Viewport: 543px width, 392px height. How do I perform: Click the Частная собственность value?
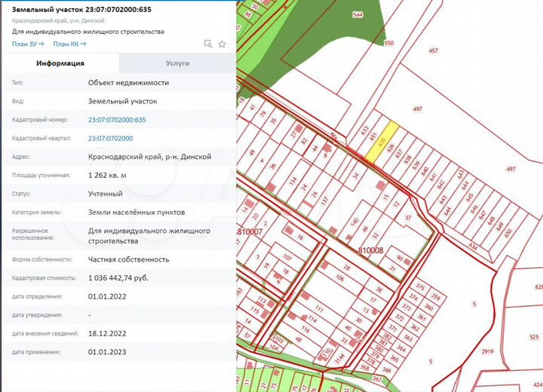(128, 259)
